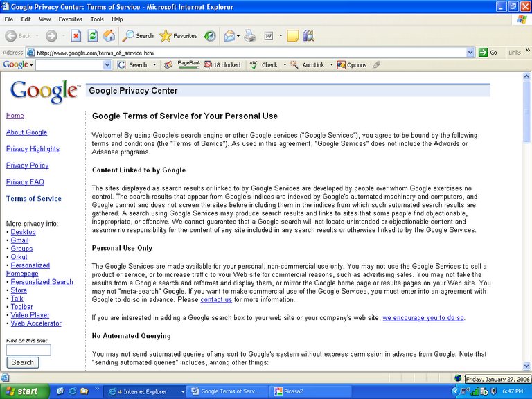This screenshot has height=399, width=532.
Task: Click the Google toolbar news icon
Action: click(x=168, y=65)
